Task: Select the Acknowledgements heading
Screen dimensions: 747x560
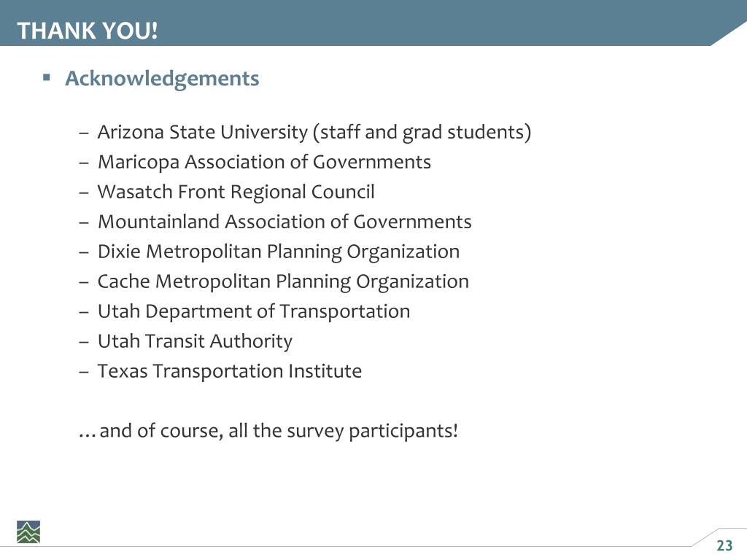Action: [162, 79]
